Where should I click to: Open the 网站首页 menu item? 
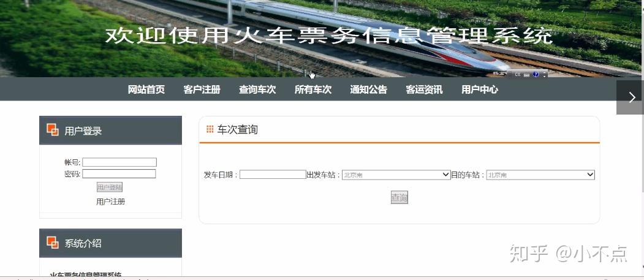coord(146,89)
